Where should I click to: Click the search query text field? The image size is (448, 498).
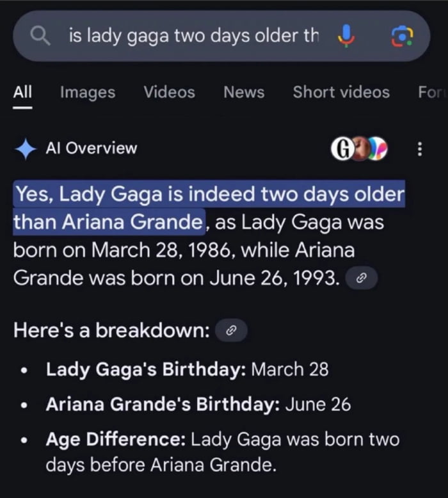pos(193,36)
